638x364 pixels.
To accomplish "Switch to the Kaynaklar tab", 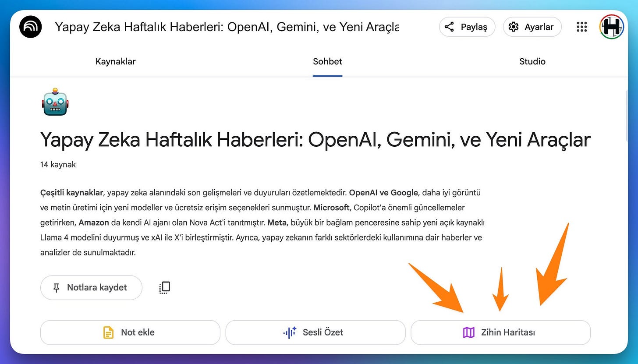I will 116,61.
